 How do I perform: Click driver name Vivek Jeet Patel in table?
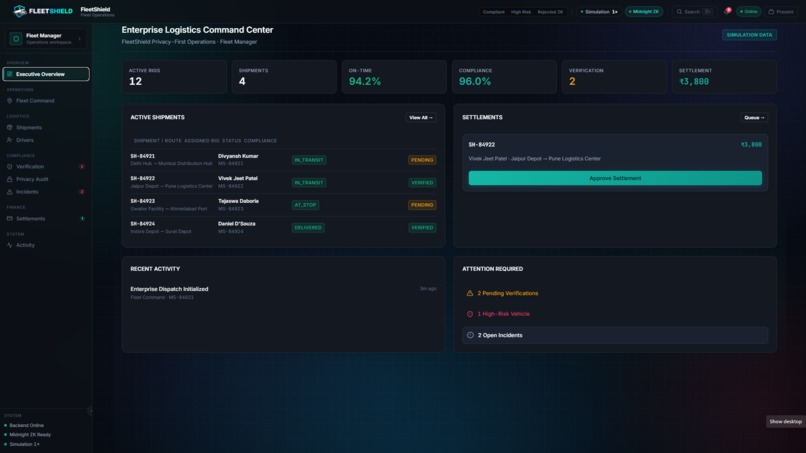pos(237,178)
